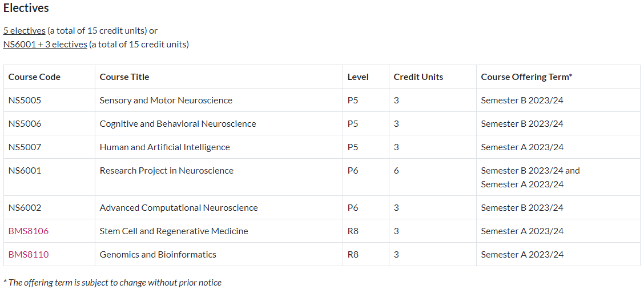Open the BMS8110 course link
The height and width of the screenshot is (289, 644).
29,255
